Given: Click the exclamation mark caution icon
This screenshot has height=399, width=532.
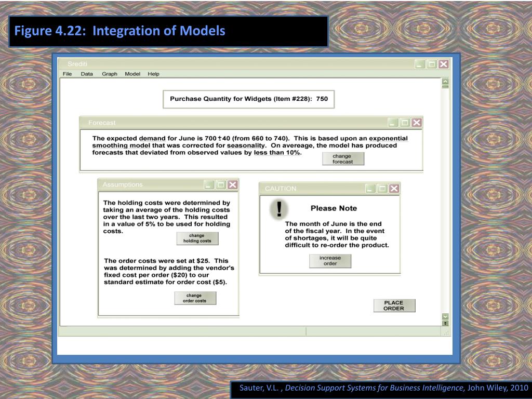Looking at the screenshot, I should click(x=279, y=209).
